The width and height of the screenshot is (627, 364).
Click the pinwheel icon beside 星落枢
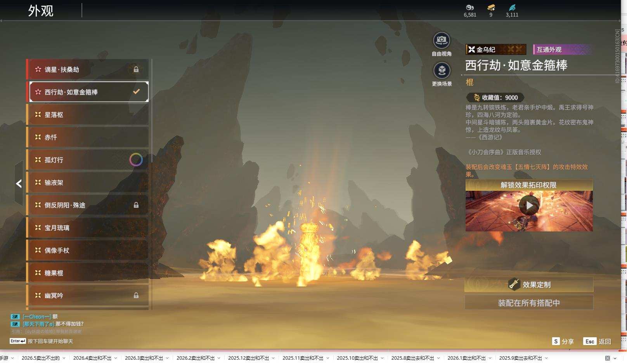tap(38, 115)
